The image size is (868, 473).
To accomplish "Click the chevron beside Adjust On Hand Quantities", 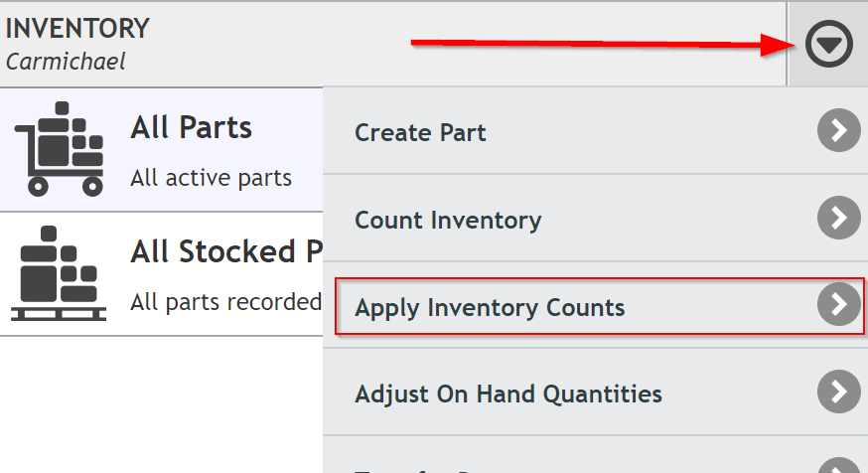I will 838,392.
